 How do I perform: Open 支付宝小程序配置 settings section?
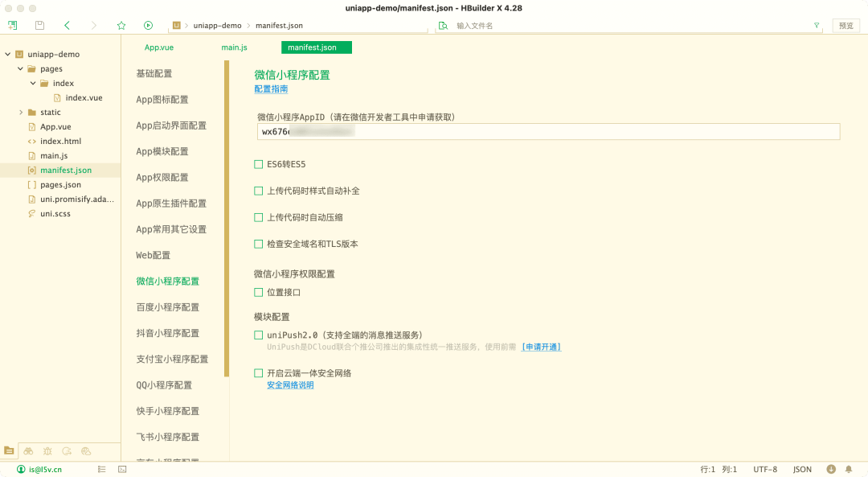tap(172, 359)
